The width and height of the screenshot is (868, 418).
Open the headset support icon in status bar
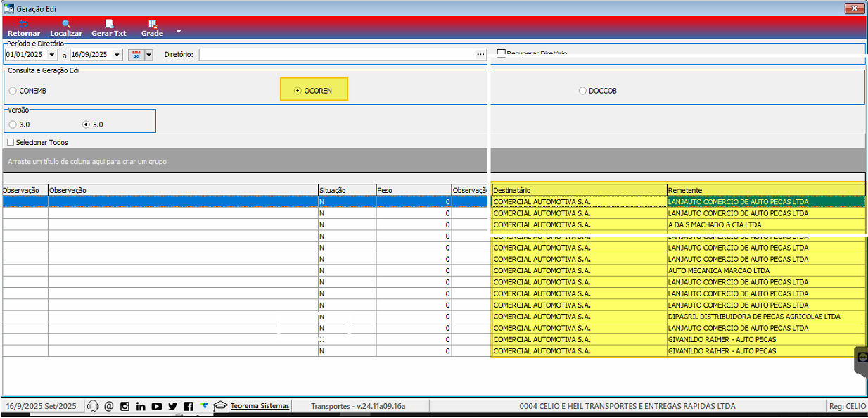coord(93,406)
